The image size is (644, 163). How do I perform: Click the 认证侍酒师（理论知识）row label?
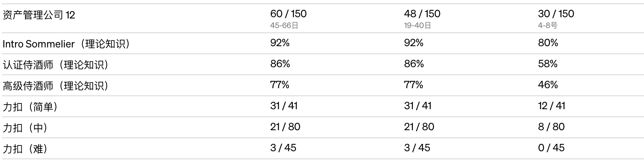coord(56,65)
